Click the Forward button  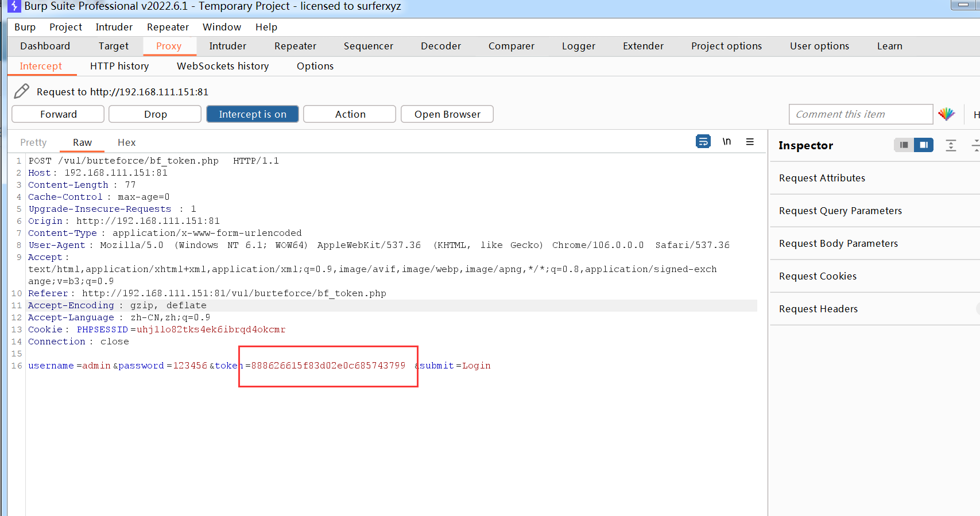58,114
